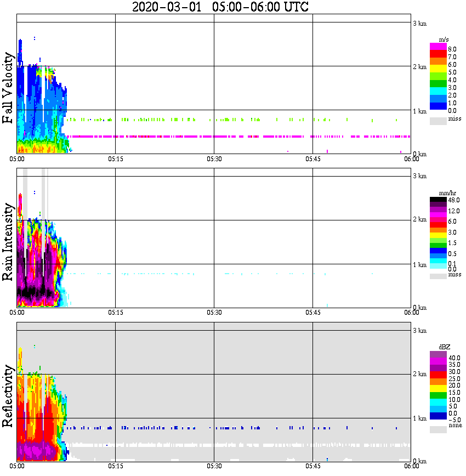
Task: Click the 25.0 value in dBZ legend
Action: pos(454,378)
